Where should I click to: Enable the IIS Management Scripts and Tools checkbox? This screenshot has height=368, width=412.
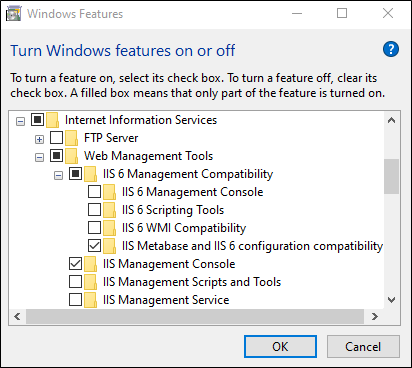[x=75, y=281]
